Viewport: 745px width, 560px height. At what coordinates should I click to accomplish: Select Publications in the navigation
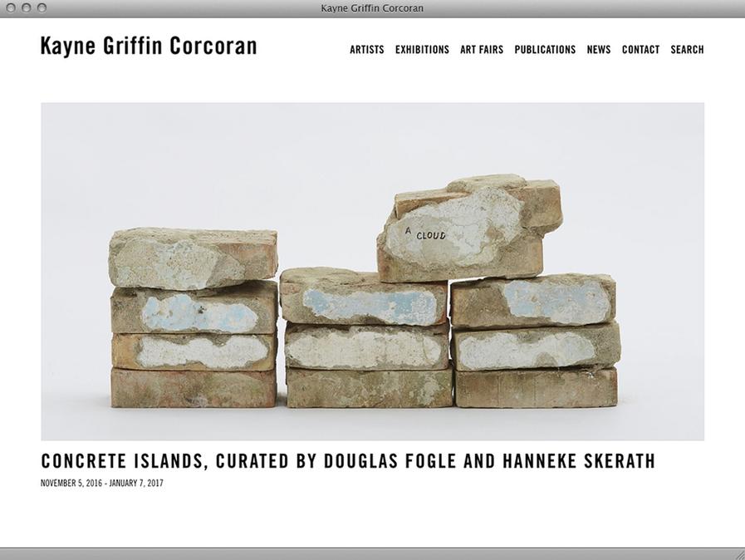[x=545, y=50]
